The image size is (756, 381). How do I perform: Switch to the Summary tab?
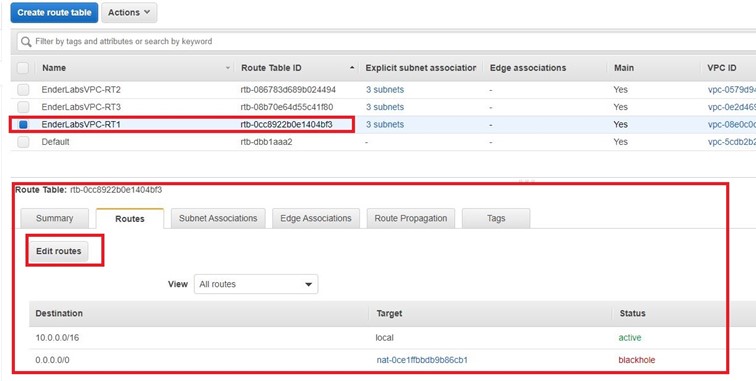pyautogui.click(x=54, y=218)
